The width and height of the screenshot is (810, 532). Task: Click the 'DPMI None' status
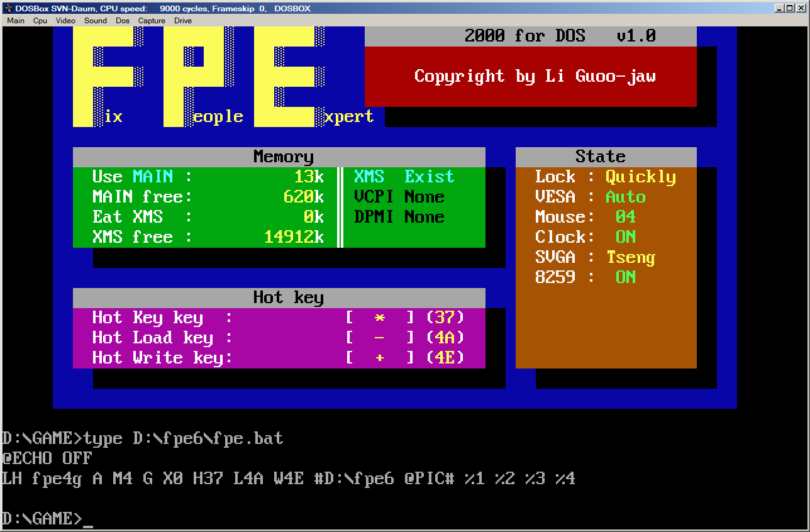(399, 217)
